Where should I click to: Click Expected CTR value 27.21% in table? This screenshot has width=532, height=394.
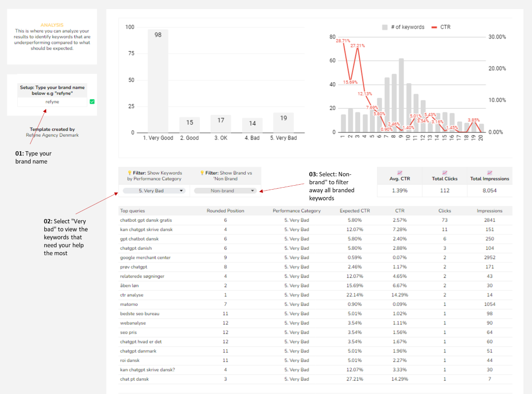(x=355, y=379)
